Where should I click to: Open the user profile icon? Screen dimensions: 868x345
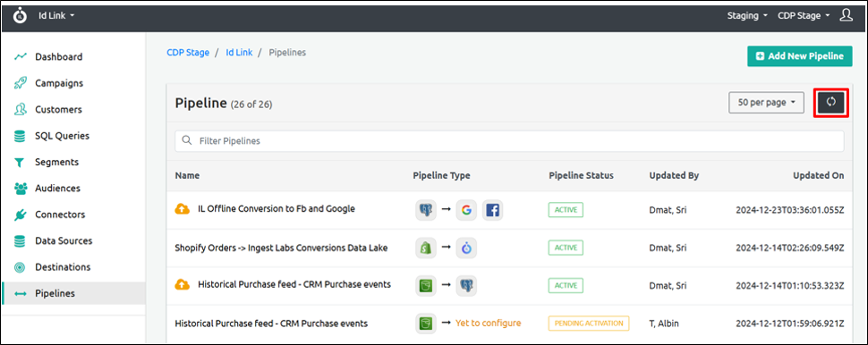(846, 15)
